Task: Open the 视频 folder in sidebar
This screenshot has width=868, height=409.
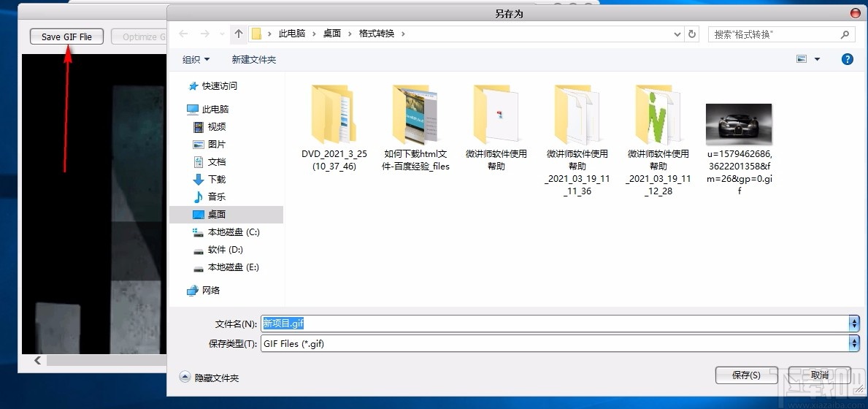Action: pyautogui.click(x=210, y=127)
